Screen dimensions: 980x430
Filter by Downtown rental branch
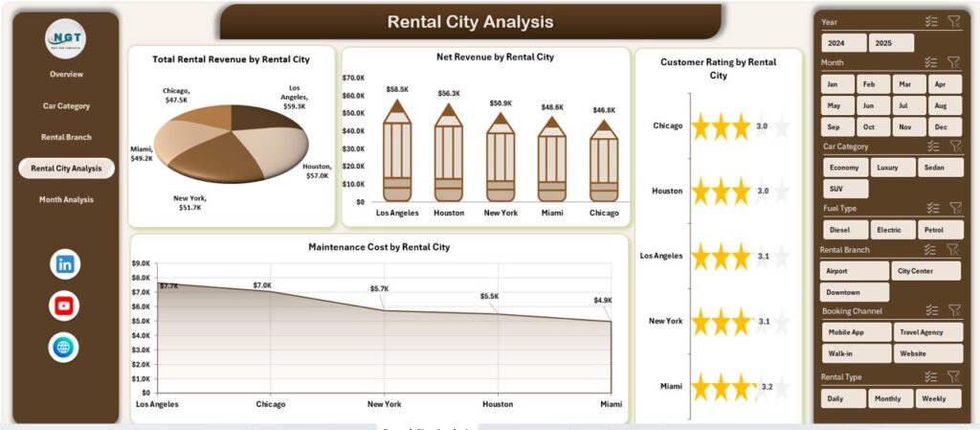click(855, 292)
